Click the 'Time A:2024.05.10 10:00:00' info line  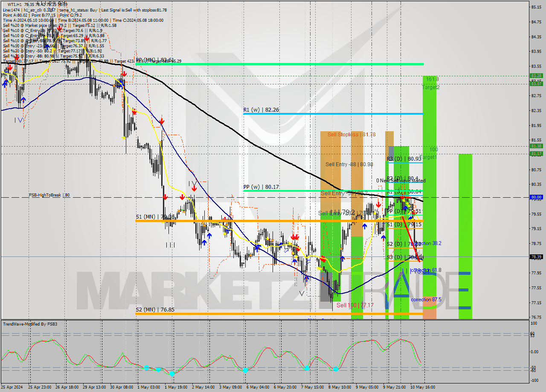[x=29, y=20]
